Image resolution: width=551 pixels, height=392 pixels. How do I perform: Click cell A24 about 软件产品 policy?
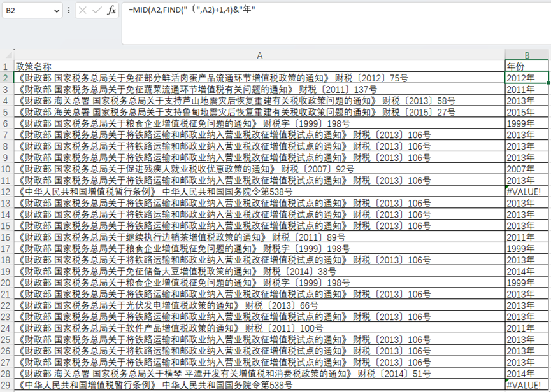[259, 328]
